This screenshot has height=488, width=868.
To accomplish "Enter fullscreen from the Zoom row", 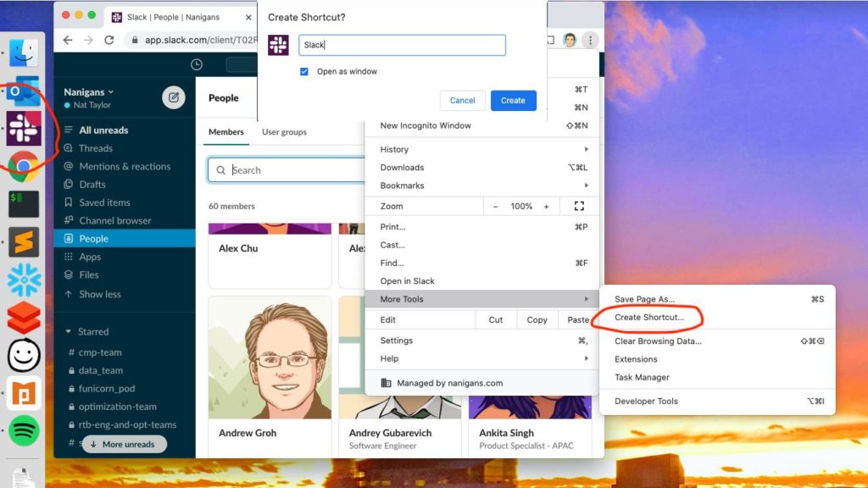I will (x=579, y=206).
